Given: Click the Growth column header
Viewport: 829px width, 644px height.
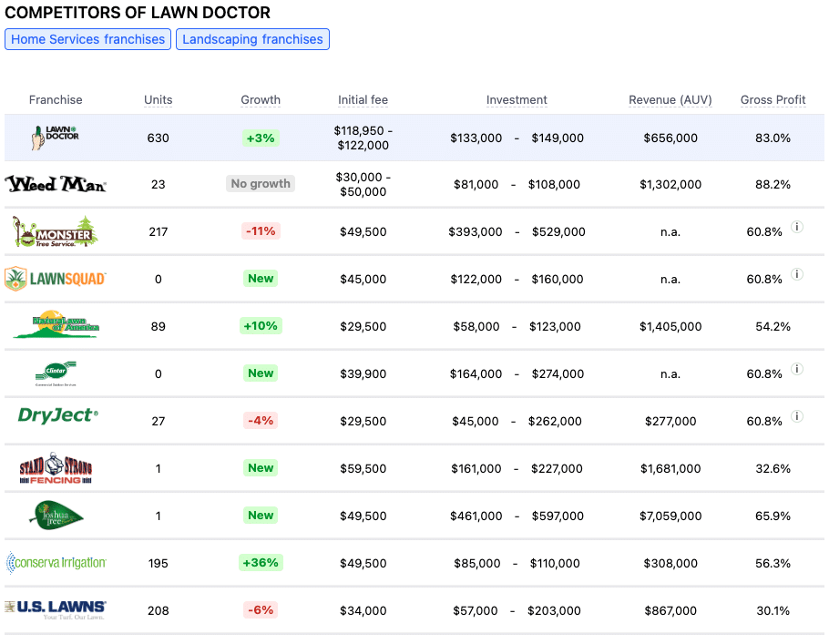Looking at the screenshot, I should click(x=261, y=100).
